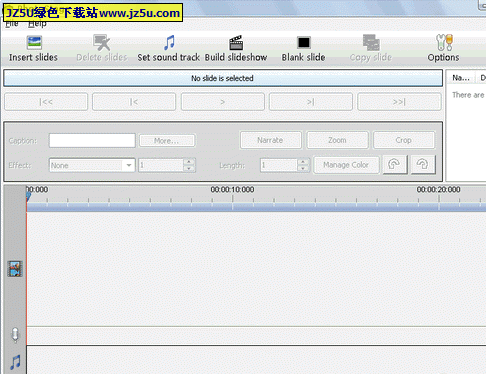Click the Manage Color button
This screenshot has height=374, width=486.
346,165
